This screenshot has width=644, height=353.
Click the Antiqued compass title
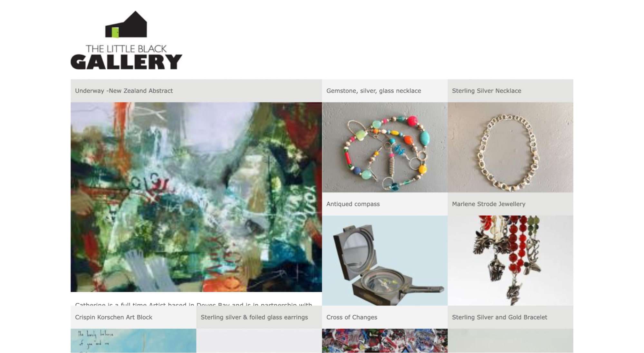pyautogui.click(x=353, y=204)
